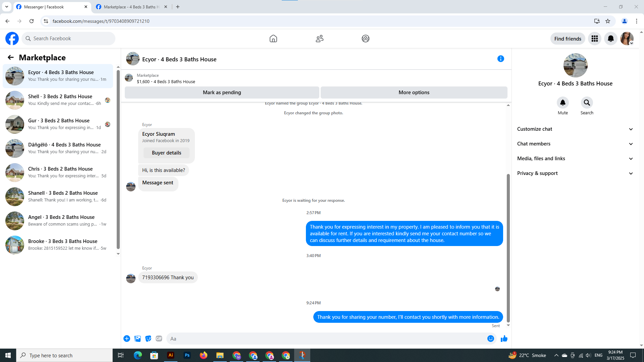Open chat Chris · 3 Beds 2 Baths House

(x=58, y=172)
